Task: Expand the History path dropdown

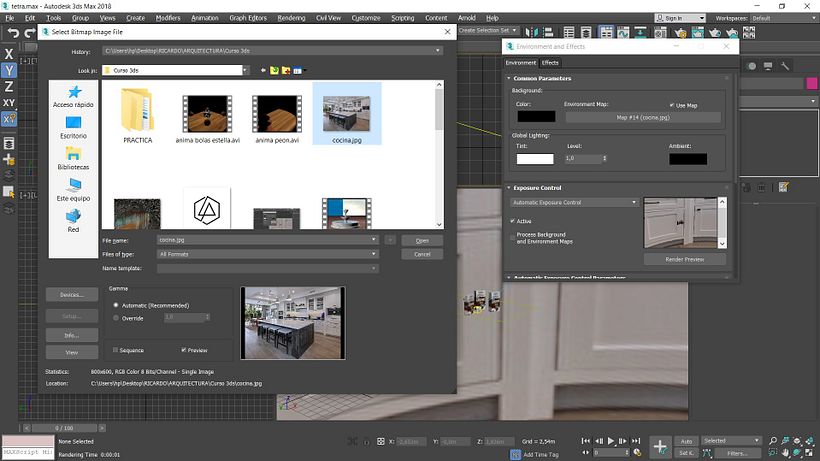Action: (438, 51)
